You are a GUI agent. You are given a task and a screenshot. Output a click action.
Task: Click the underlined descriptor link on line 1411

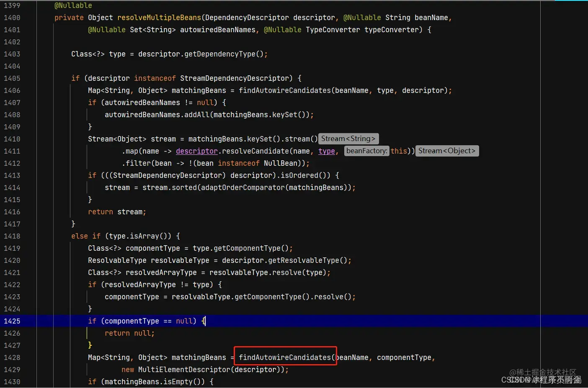point(197,151)
